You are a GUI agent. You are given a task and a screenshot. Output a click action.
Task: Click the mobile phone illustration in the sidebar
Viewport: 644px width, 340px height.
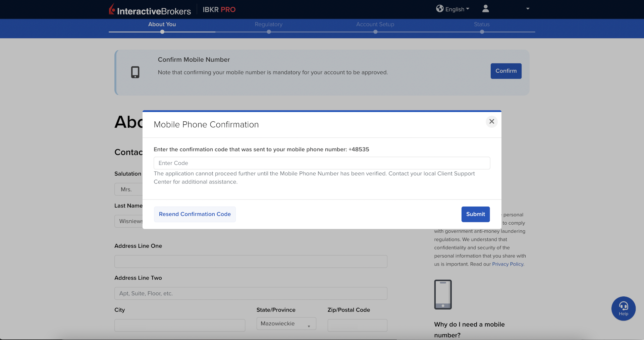443,294
